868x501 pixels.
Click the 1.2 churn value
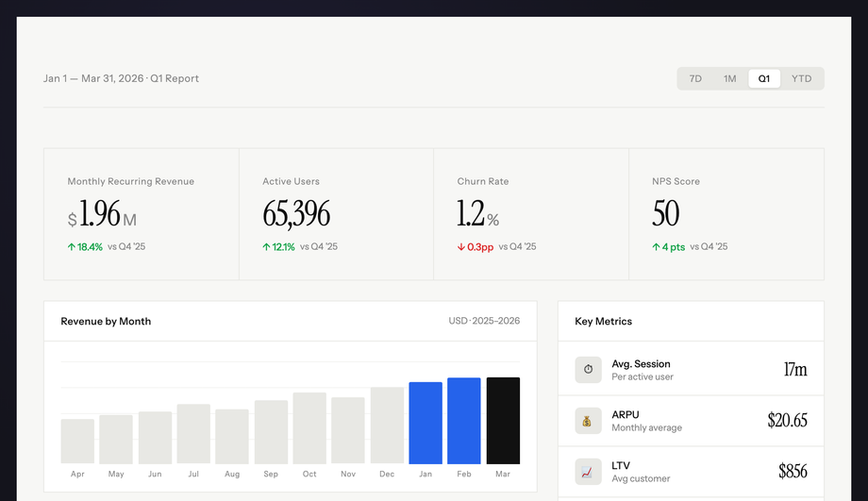[x=471, y=213]
